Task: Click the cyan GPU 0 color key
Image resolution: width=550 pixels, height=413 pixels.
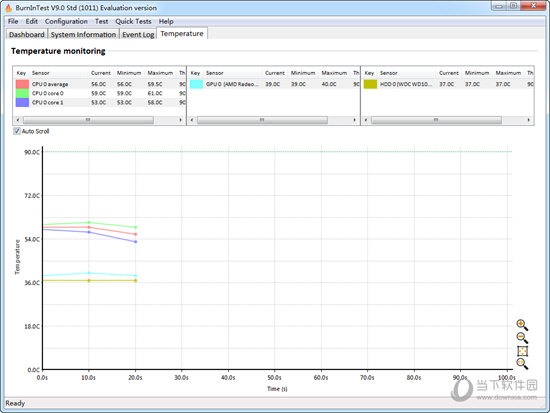Action: point(196,84)
